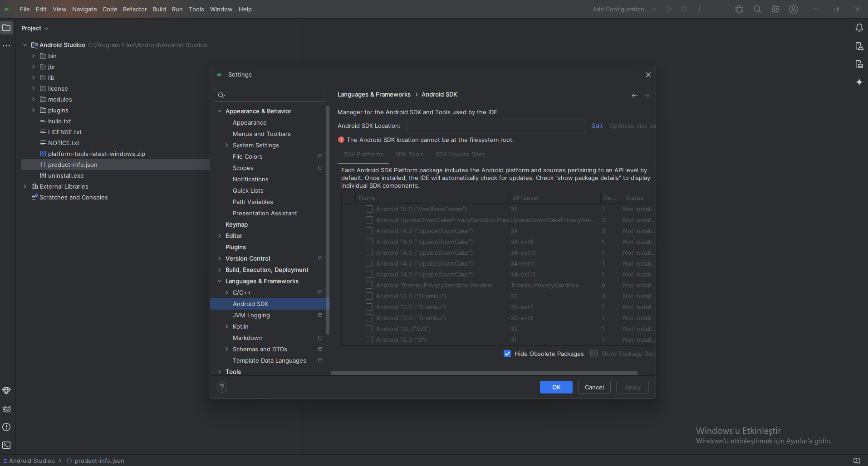The height and width of the screenshot is (466, 868).
Task: Check the Android 15.0 VanillaIceCream checkbox
Action: pos(369,209)
